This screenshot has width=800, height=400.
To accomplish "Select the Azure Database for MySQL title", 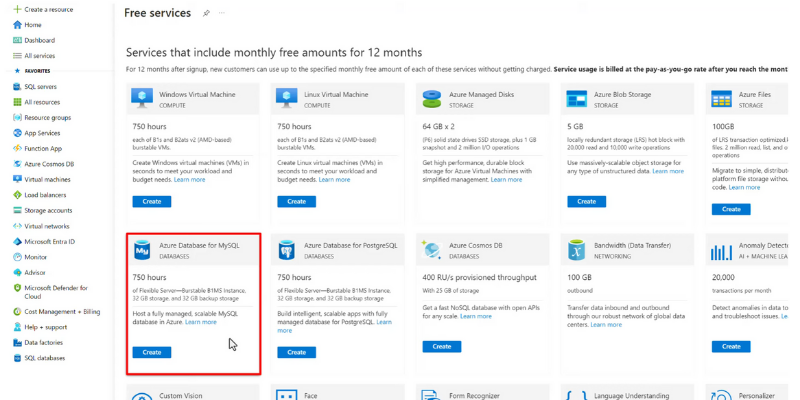I will (x=199, y=245).
